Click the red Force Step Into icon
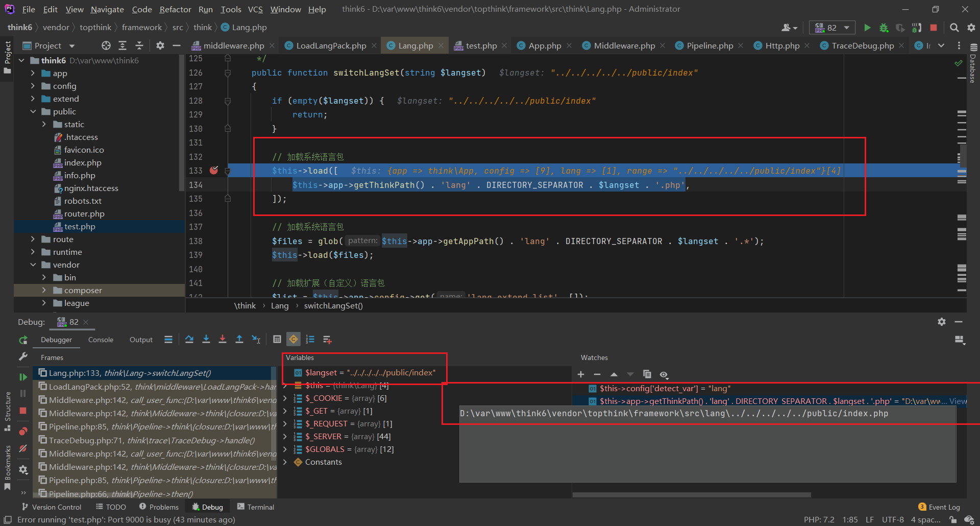Image resolution: width=980 pixels, height=526 pixels. 223,340
